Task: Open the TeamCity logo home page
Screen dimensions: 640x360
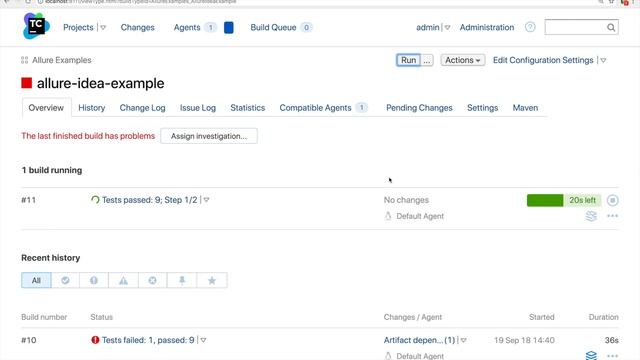Action: (36, 26)
